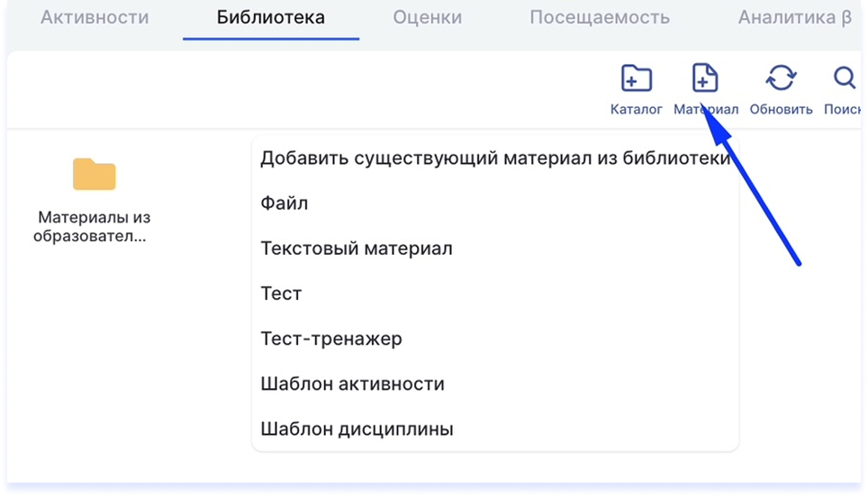Choose Шаблон активности menu item
Image resolution: width=868 pixels, height=497 pixels.
coord(495,384)
